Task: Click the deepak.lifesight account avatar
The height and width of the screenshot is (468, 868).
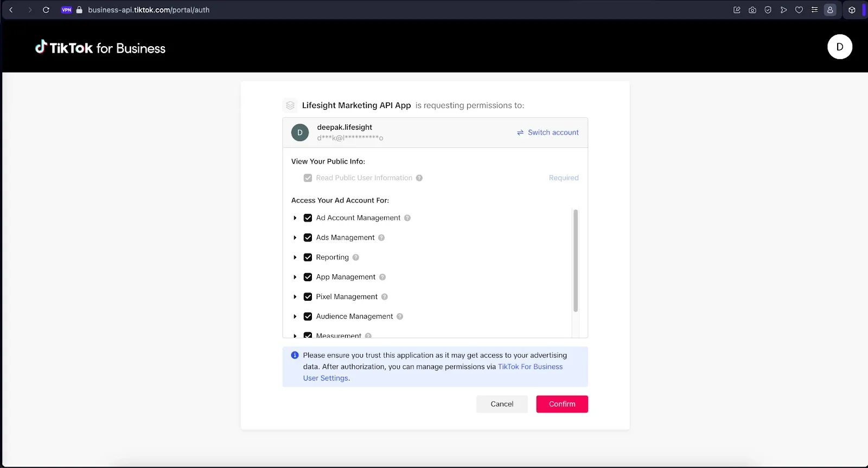Action: (x=300, y=132)
